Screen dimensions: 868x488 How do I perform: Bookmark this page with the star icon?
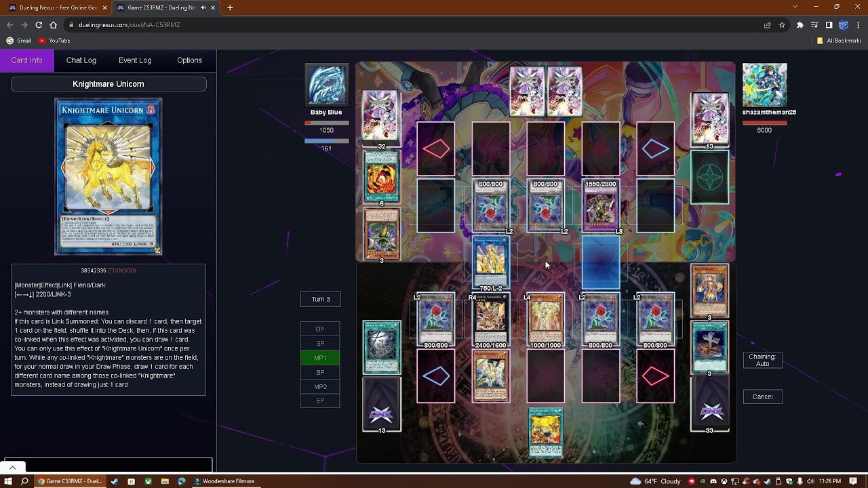click(782, 25)
